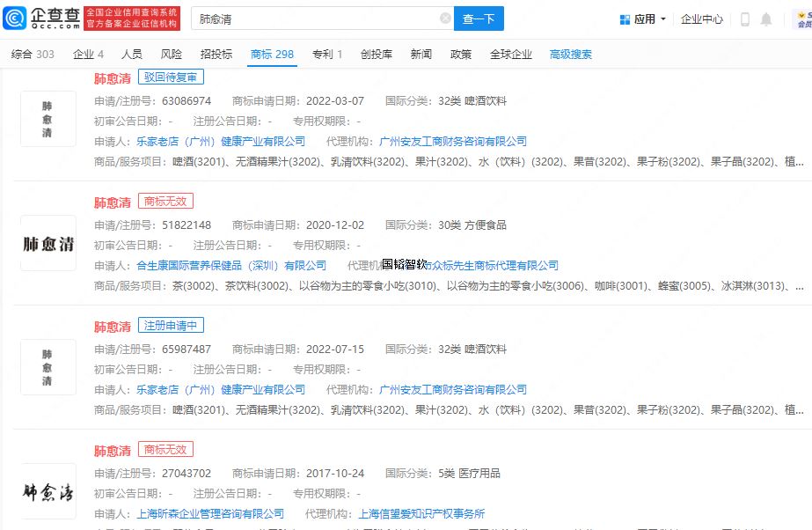Open applicant 乐家老店 link on record 65987487

point(221,390)
